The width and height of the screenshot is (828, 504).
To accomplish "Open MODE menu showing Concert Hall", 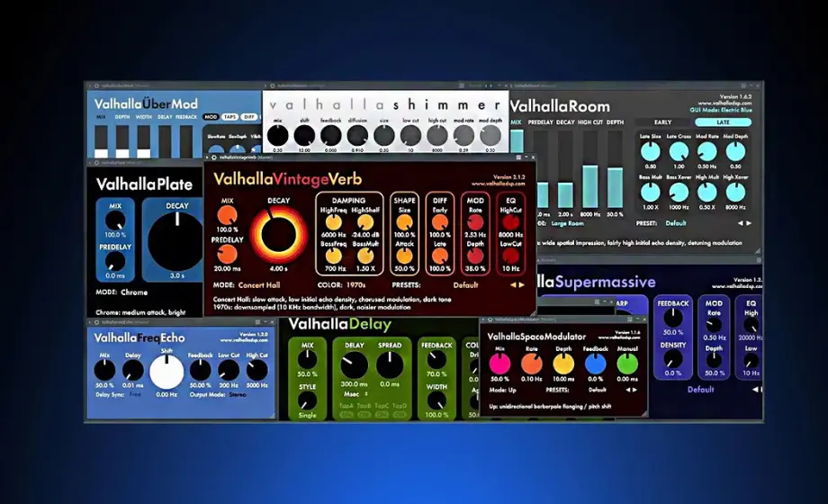I will click(x=259, y=284).
